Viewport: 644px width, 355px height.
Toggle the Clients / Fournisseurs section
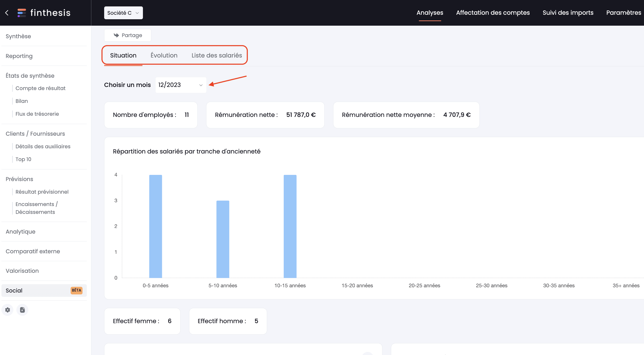[35, 134]
